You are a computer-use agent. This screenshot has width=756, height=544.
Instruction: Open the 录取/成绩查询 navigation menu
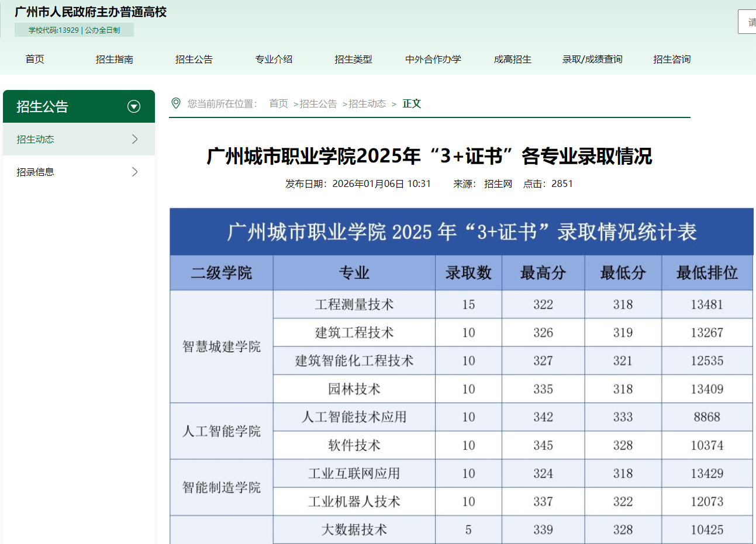coord(592,59)
